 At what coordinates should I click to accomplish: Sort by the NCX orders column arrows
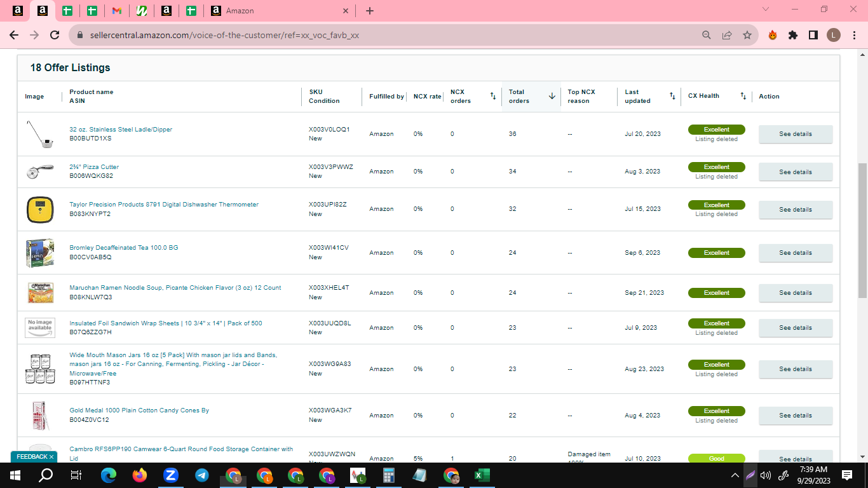pos(493,96)
